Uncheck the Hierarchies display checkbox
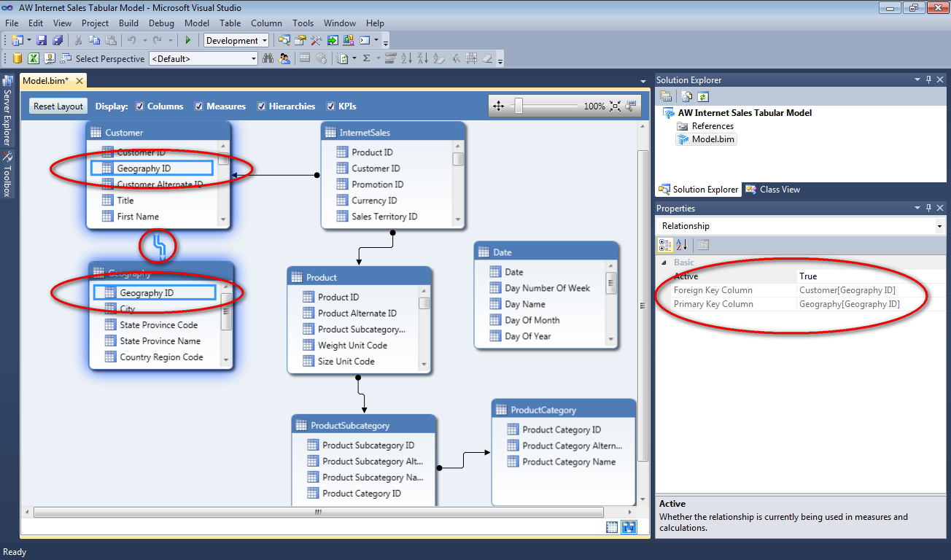Image resolution: width=951 pixels, height=560 pixels. 262,106
